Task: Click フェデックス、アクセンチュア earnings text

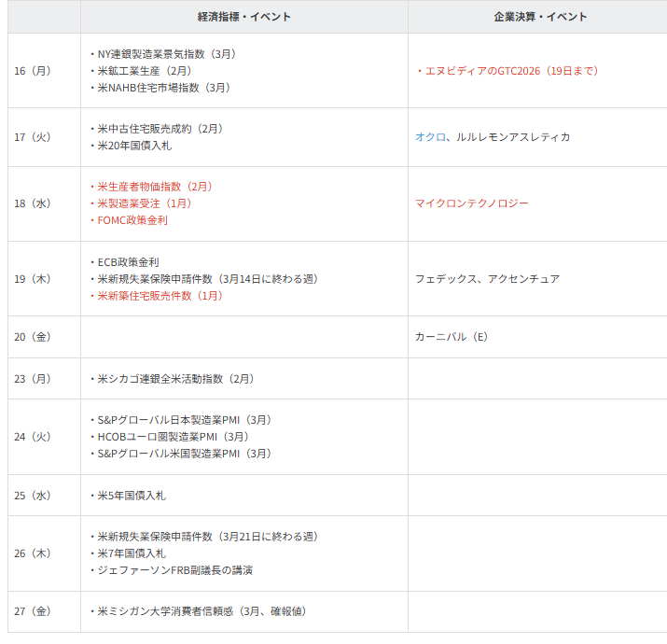Action: 487,279
